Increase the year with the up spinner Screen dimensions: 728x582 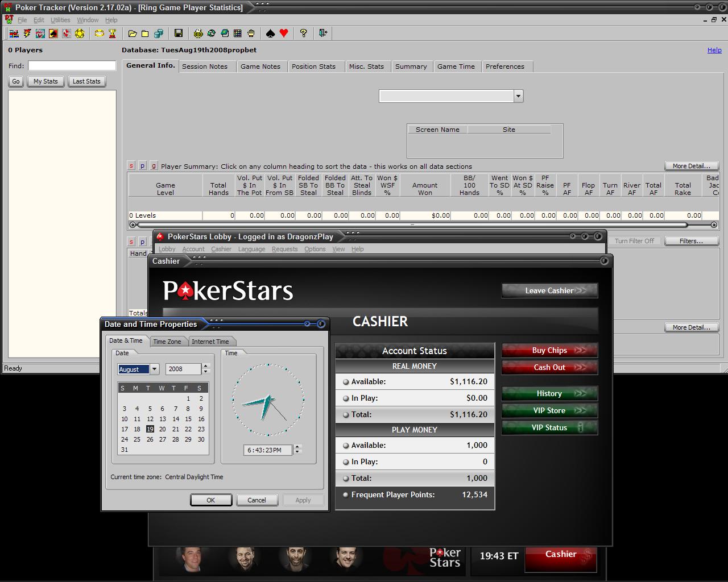(206, 366)
